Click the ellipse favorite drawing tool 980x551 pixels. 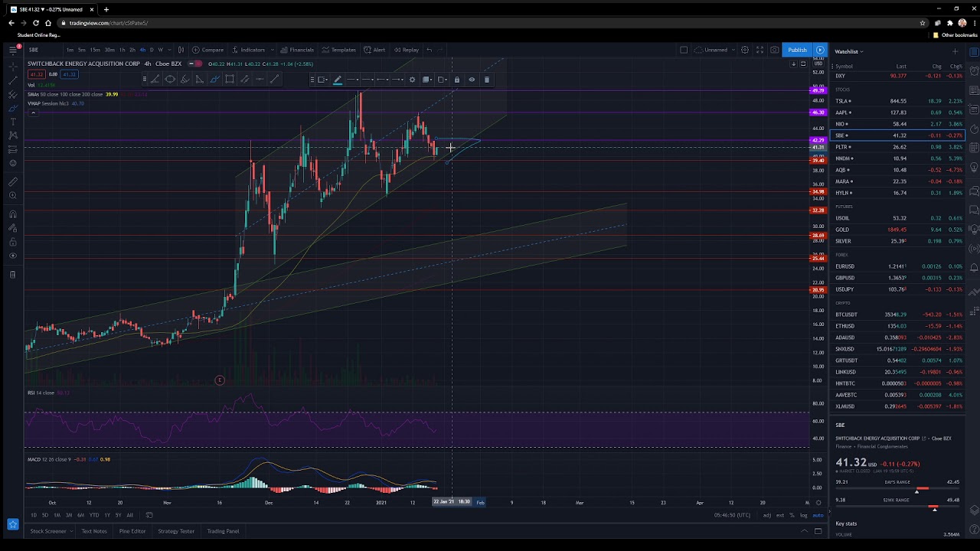tap(170, 80)
